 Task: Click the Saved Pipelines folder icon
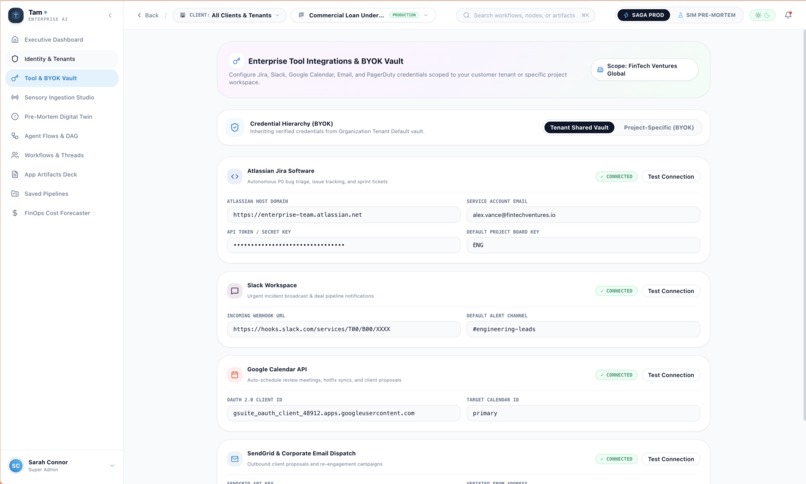[x=15, y=194]
